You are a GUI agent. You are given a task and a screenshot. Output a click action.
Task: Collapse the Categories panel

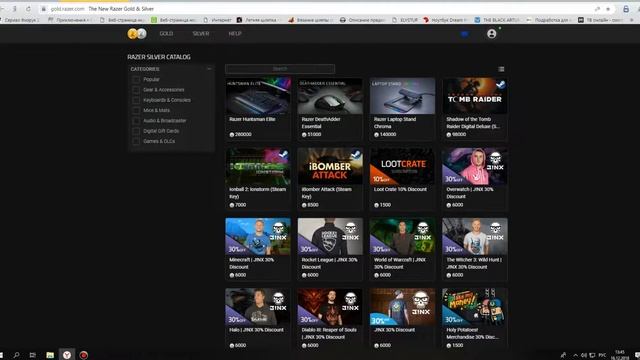(209, 69)
